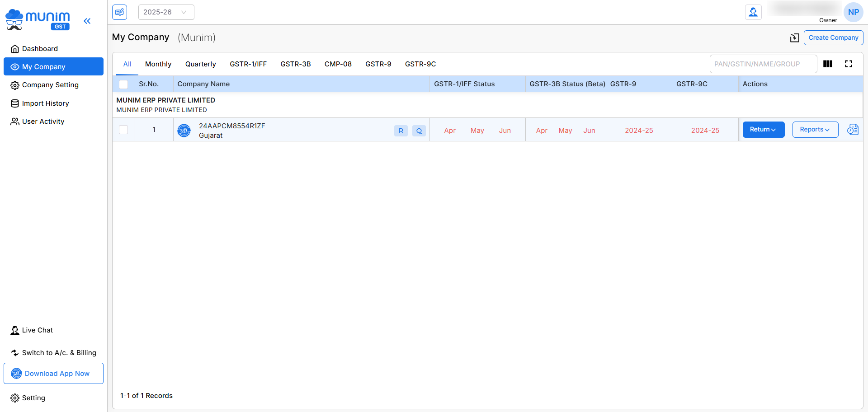The height and width of the screenshot is (412, 868).
Task: Switch to the CMP-08 tab
Action: point(338,64)
